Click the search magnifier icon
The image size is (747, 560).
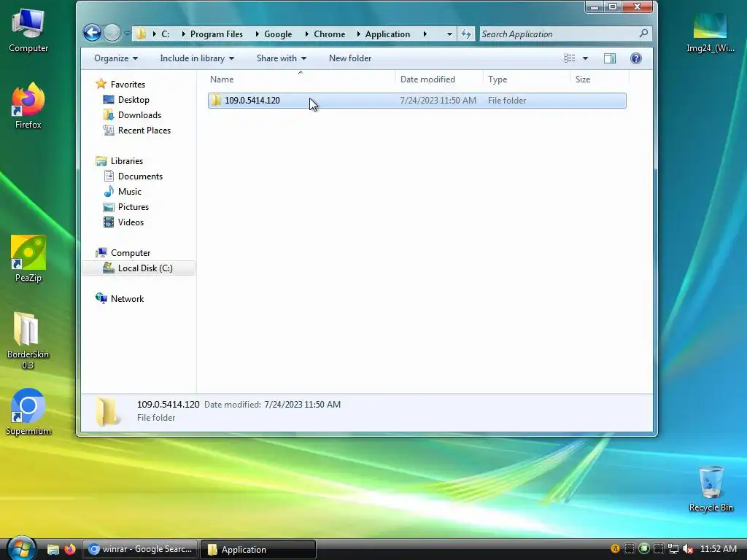[x=643, y=34]
